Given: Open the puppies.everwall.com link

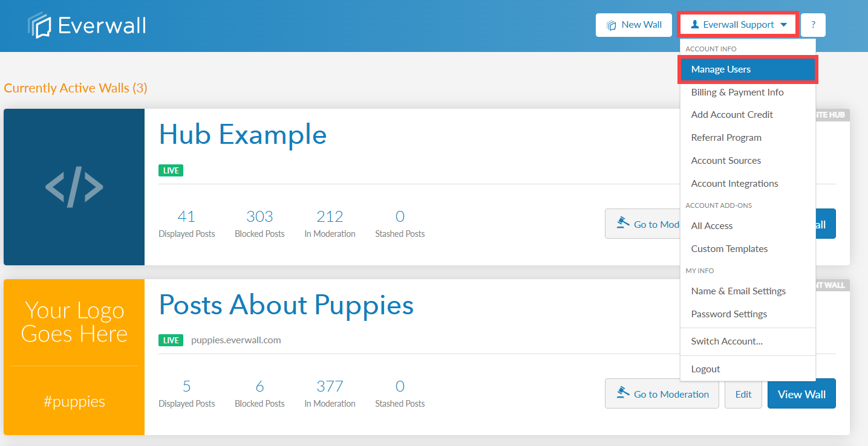Looking at the screenshot, I should coord(236,340).
